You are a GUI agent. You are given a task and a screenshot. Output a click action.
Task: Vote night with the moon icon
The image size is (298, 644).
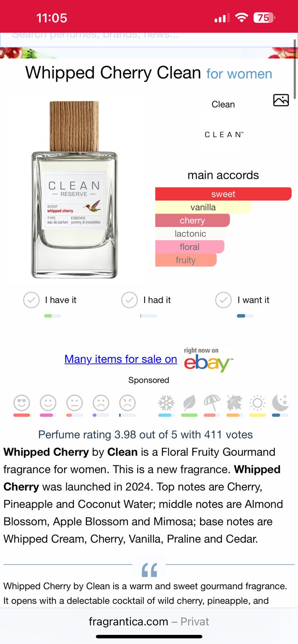280,402
